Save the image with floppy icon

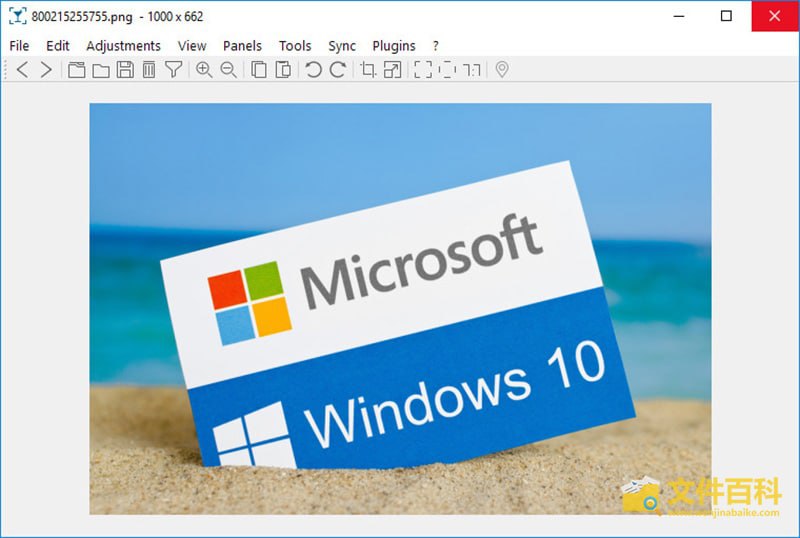[125, 69]
